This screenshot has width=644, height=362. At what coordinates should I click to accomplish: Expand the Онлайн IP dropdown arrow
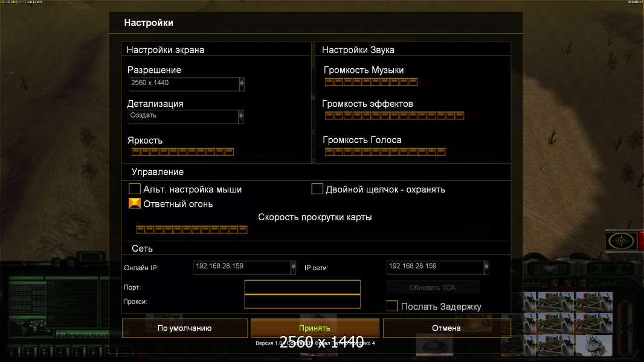tap(293, 267)
